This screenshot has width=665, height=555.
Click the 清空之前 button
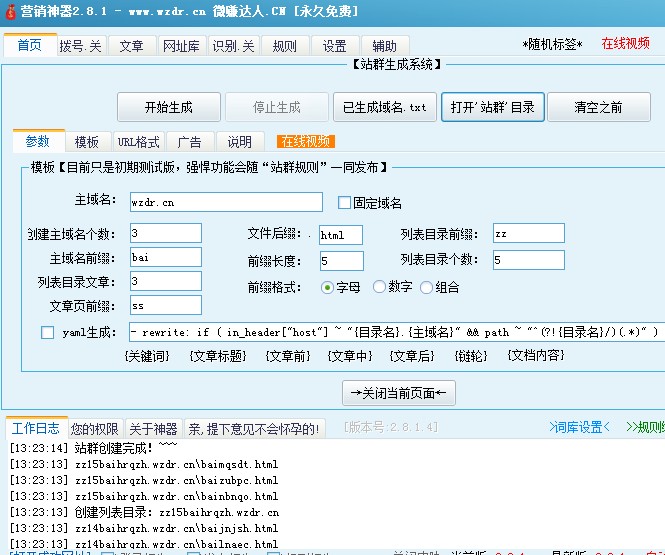(599, 107)
